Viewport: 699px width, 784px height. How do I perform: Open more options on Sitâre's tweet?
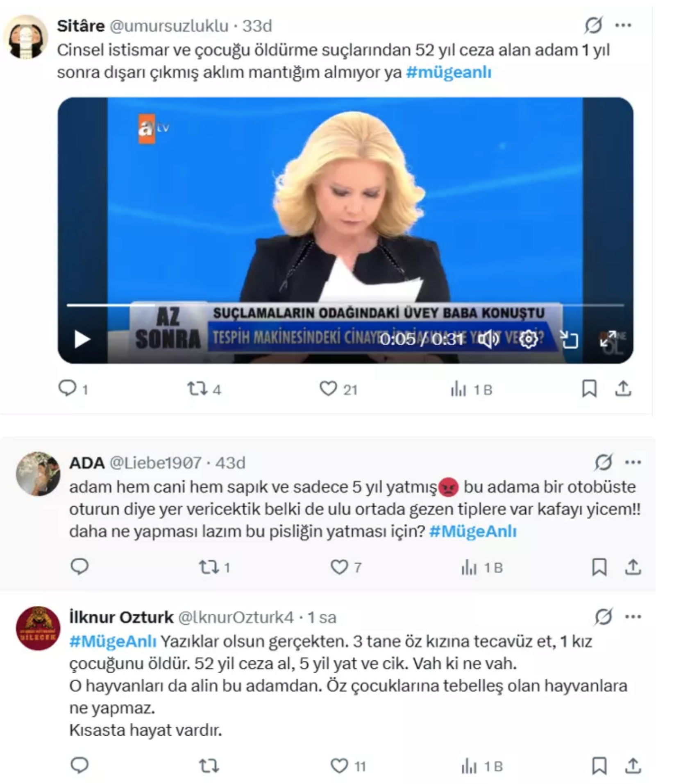pyautogui.click(x=623, y=25)
